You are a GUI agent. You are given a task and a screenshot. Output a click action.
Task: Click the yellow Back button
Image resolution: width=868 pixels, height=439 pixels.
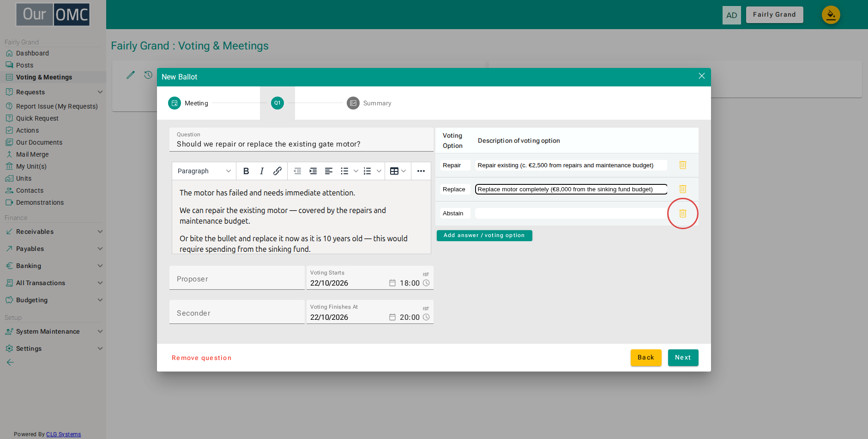[646, 358]
